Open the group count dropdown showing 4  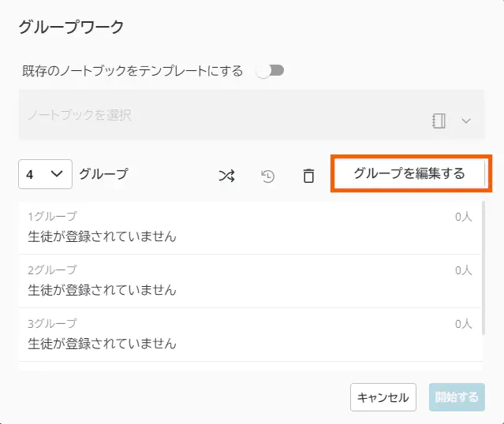click(45, 175)
